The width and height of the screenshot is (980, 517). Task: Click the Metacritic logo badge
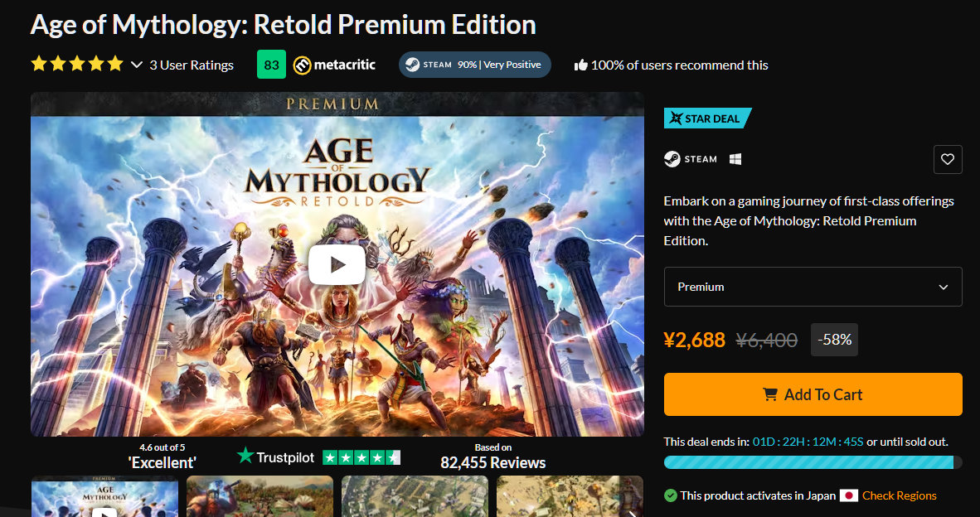(x=334, y=65)
